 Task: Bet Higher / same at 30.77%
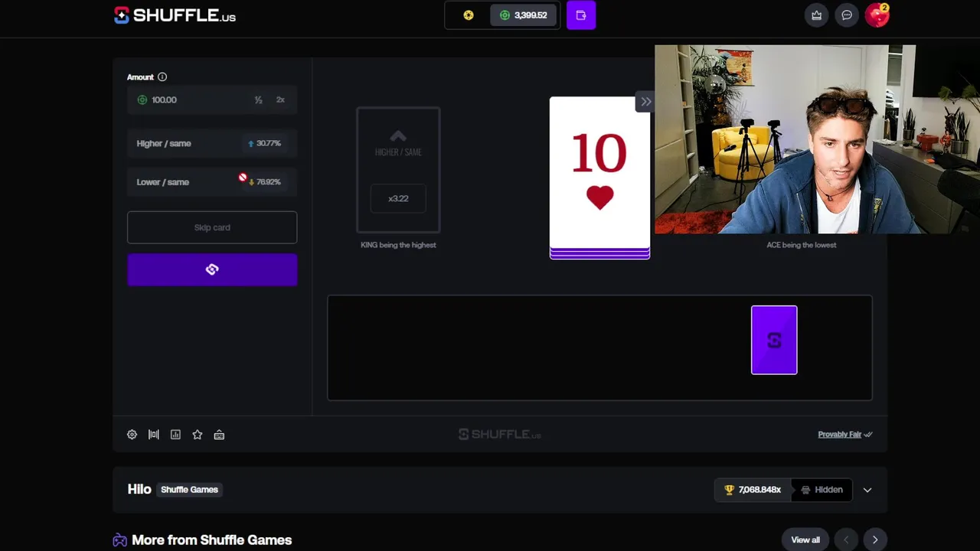[x=212, y=144]
